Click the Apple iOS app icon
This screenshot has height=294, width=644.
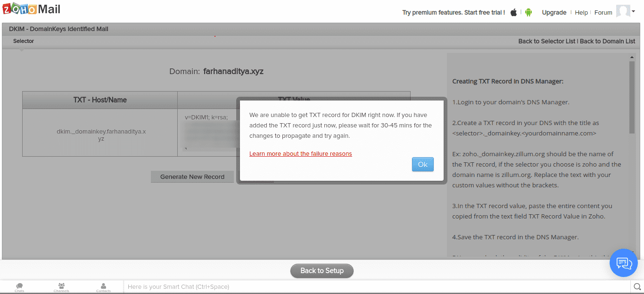pos(513,12)
